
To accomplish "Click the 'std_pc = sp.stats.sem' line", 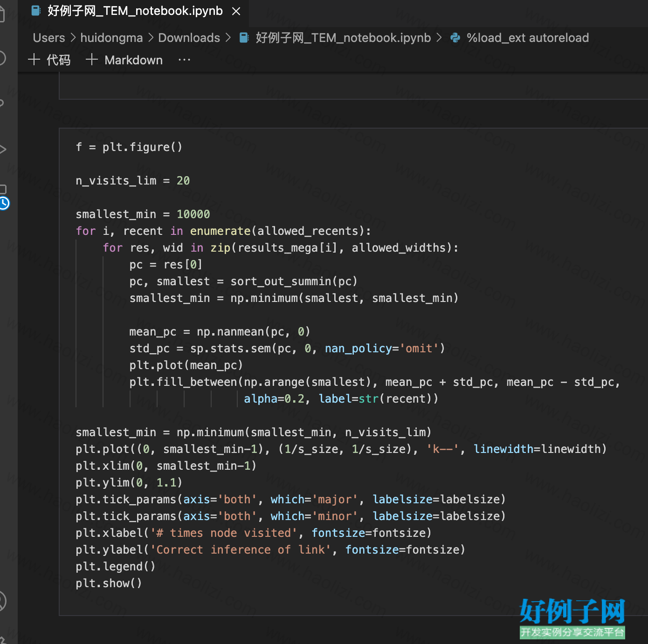I will click(287, 349).
